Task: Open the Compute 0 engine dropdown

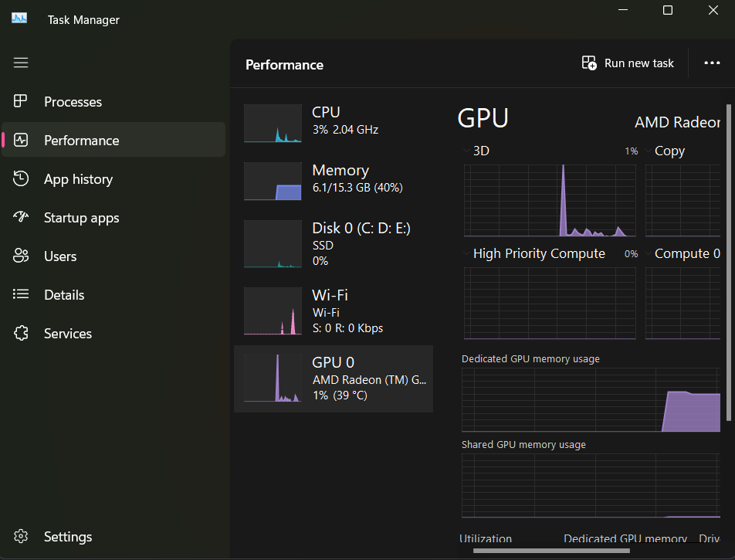Action: 648,253
